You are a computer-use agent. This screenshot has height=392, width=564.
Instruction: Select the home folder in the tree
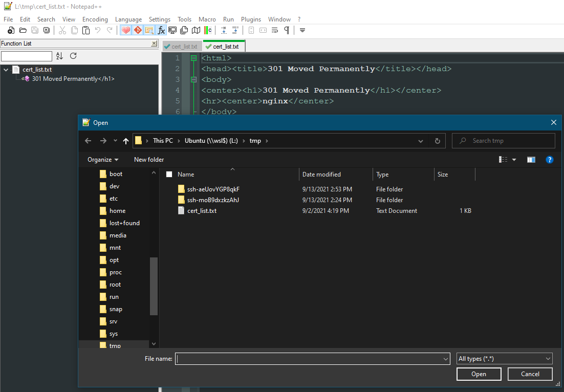pyautogui.click(x=117, y=211)
